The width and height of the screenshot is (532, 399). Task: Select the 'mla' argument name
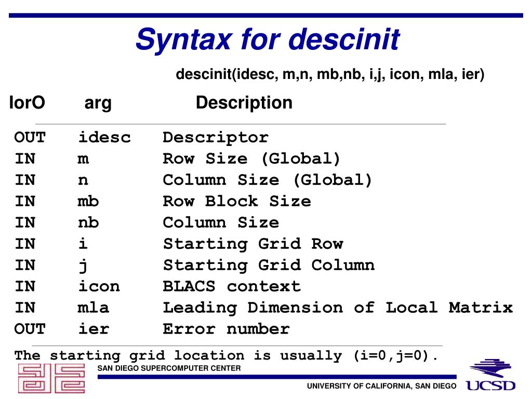click(x=93, y=308)
